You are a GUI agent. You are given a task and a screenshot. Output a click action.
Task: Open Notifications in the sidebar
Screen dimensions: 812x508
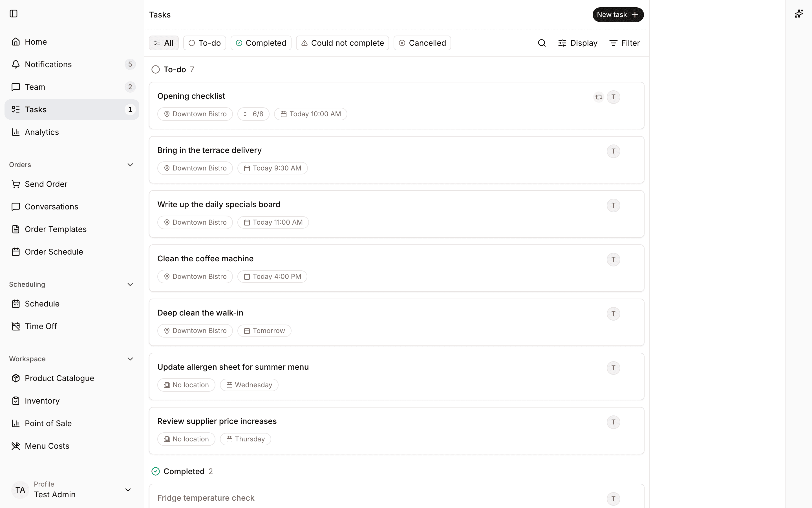[72, 64]
